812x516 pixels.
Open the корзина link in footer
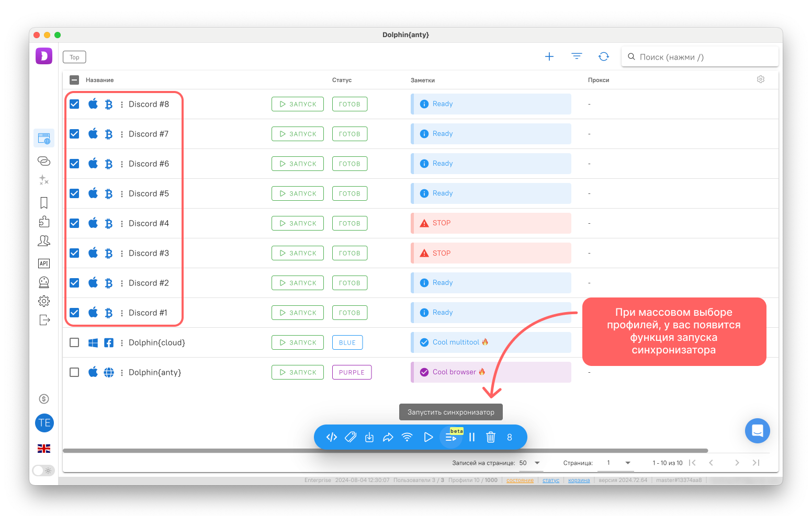[579, 480]
